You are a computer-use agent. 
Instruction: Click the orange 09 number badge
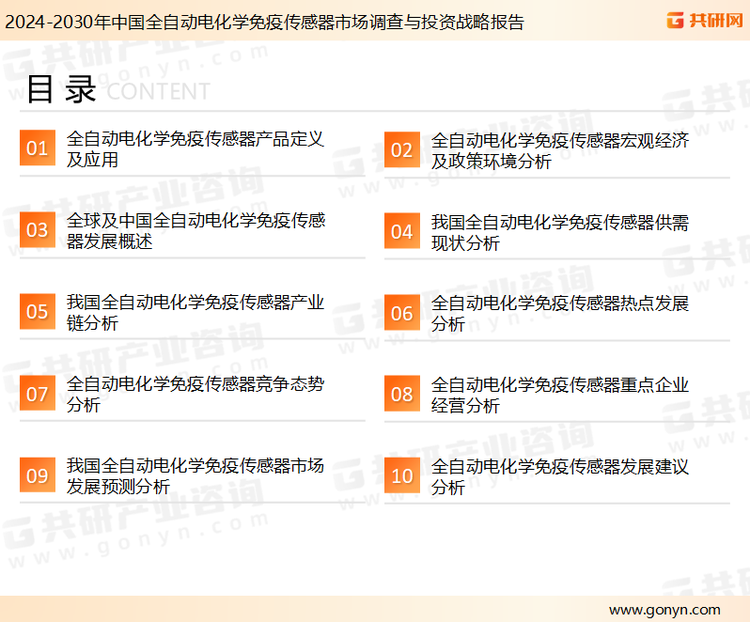(x=37, y=475)
